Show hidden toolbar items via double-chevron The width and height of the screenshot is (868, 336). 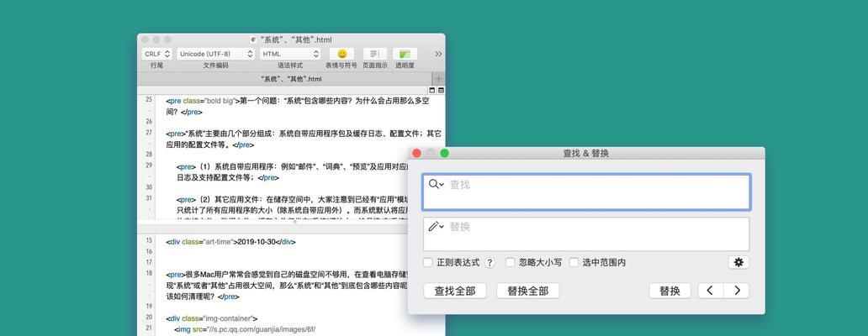click(x=438, y=54)
